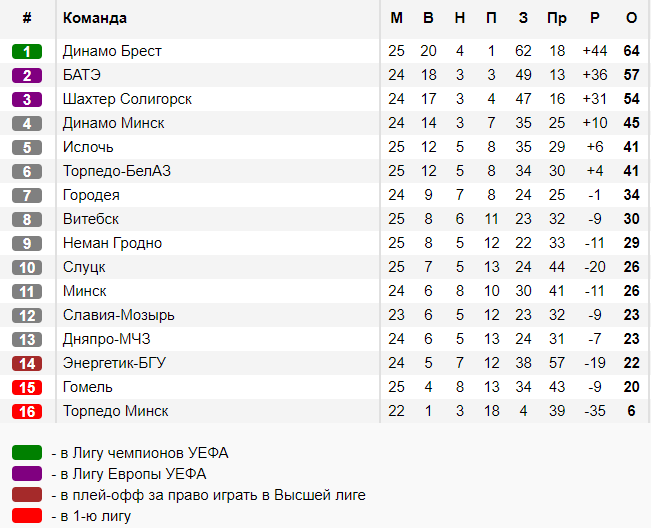Click the purple Europa League legend swatch

(x=28, y=474)
